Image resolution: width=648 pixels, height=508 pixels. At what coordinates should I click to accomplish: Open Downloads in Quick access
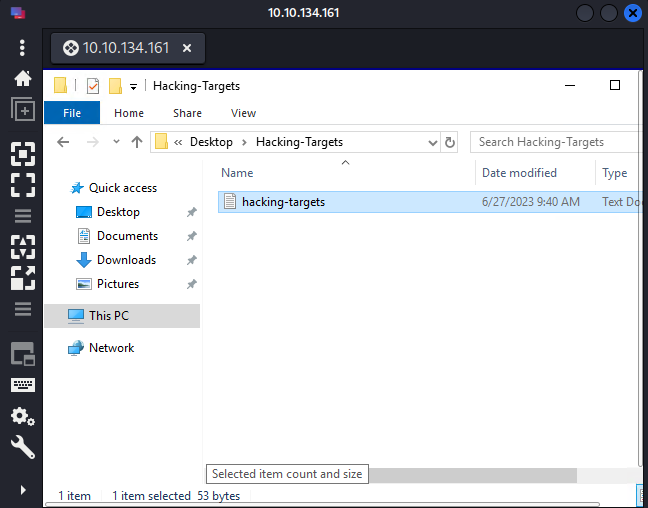(126, 260)
